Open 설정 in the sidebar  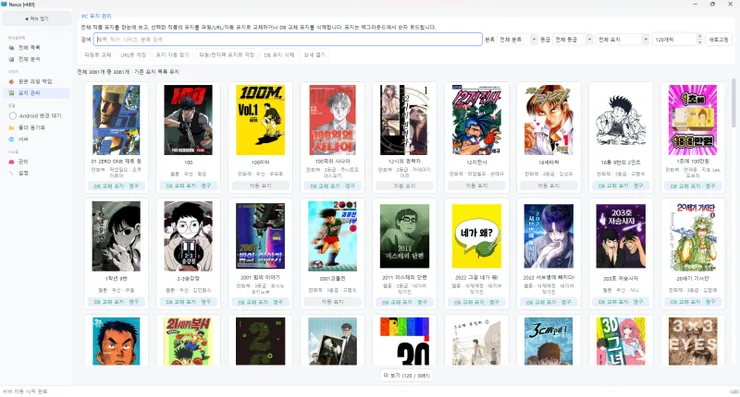tap(35, 173)
